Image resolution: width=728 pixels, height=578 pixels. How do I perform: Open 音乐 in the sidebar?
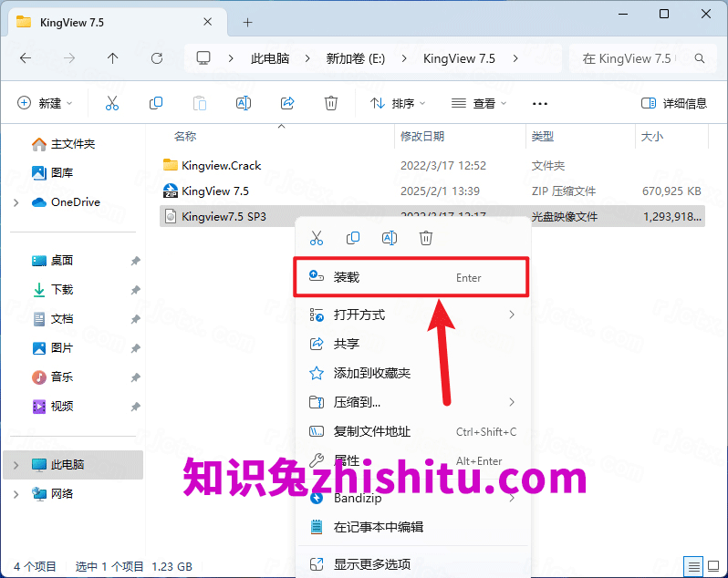(x=53, y=377)
